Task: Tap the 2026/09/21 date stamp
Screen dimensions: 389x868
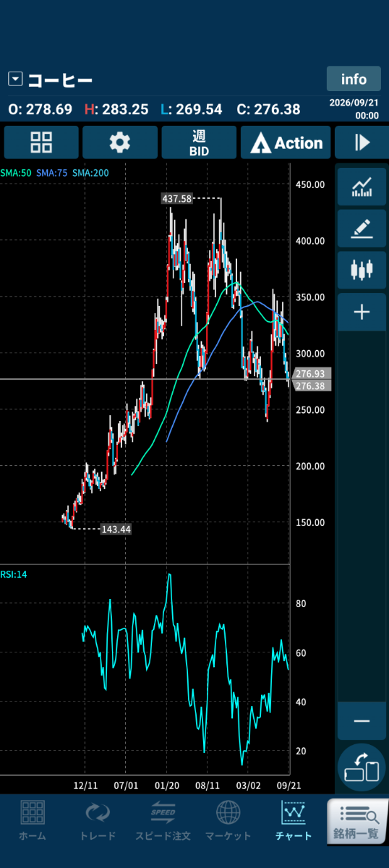Action: click(x=354, y=103)
